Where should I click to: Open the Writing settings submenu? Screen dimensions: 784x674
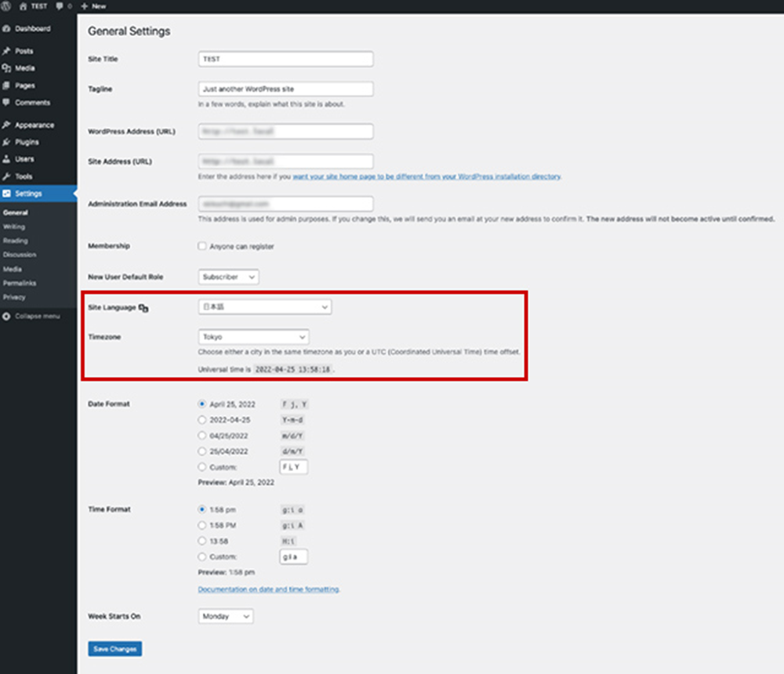click(x=14, y=226)
